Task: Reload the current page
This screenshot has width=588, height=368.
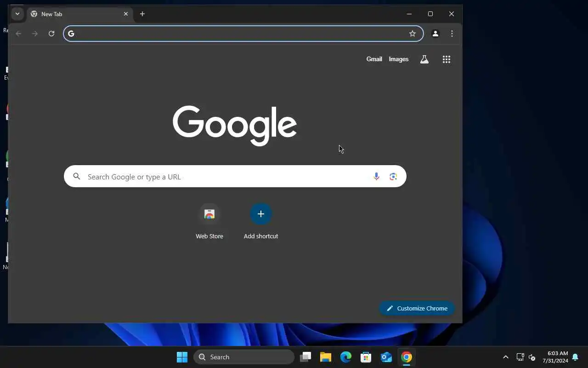Action: tap(51, 34)
